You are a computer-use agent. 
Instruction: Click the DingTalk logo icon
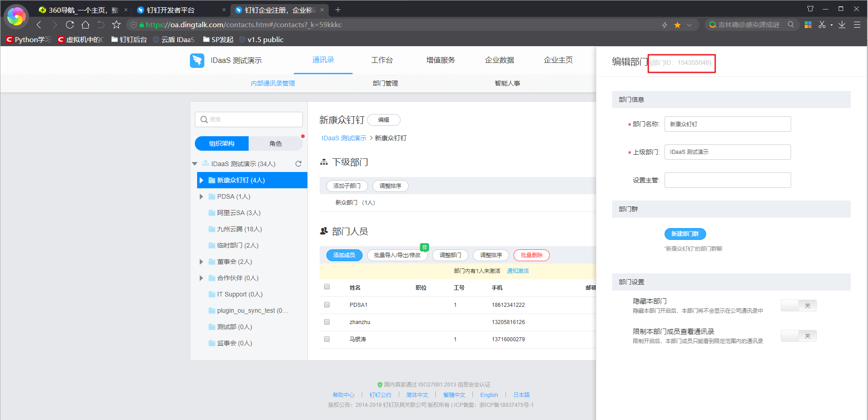(197, 60)
